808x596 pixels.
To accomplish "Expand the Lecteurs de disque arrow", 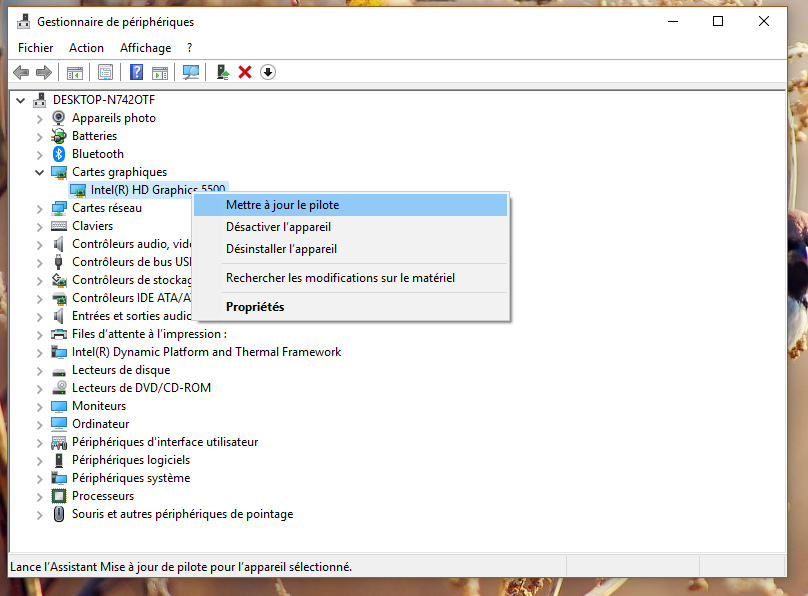I will (40, 370).
